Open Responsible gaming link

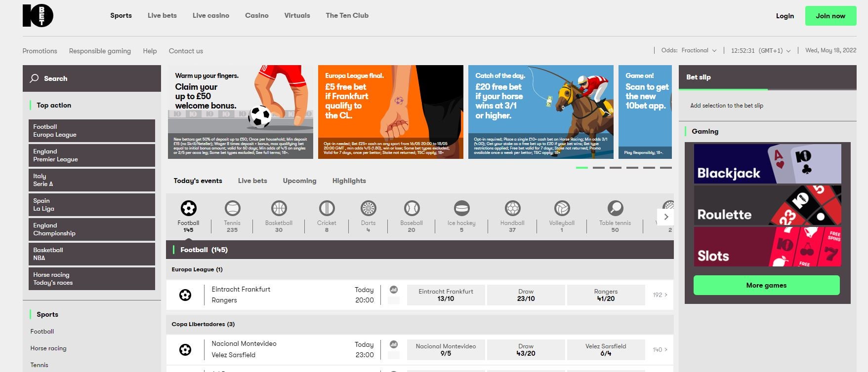tap(100, 51)
